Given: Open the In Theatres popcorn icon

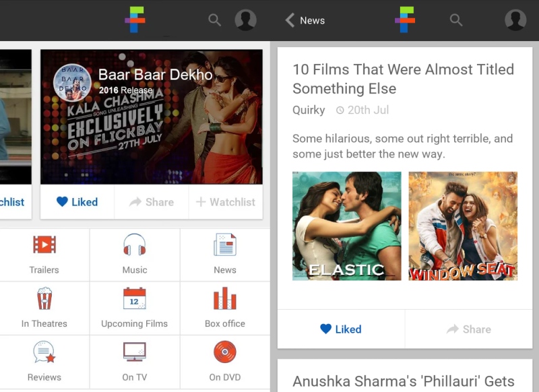Looking at the screenshot, I should [x=44, y=298].
